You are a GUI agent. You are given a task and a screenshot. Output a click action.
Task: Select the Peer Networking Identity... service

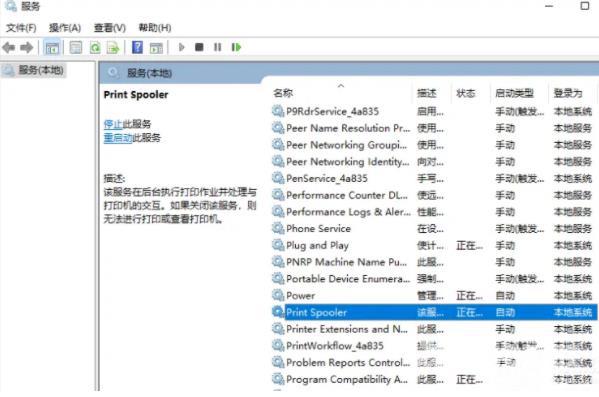(434, 162)
